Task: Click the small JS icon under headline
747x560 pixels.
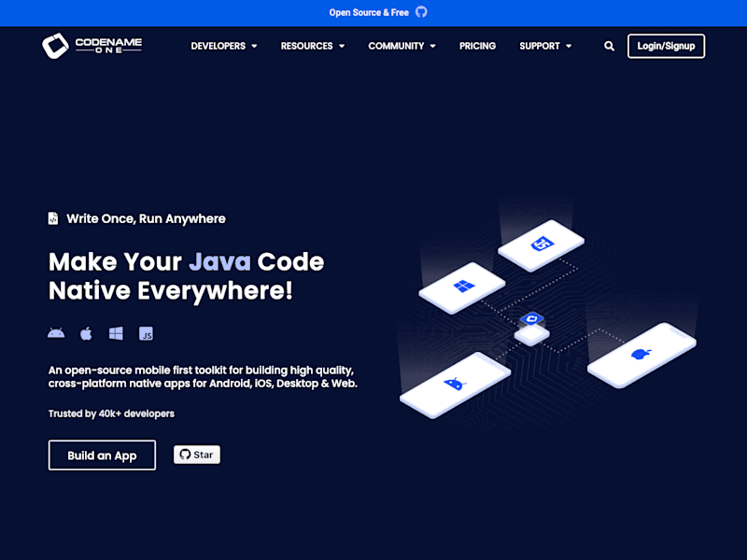Action: point(146,334)
